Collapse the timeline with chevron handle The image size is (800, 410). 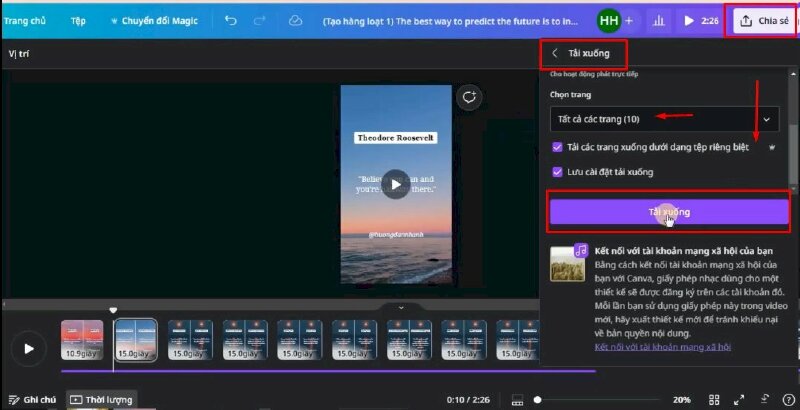(x=401, y=308)
